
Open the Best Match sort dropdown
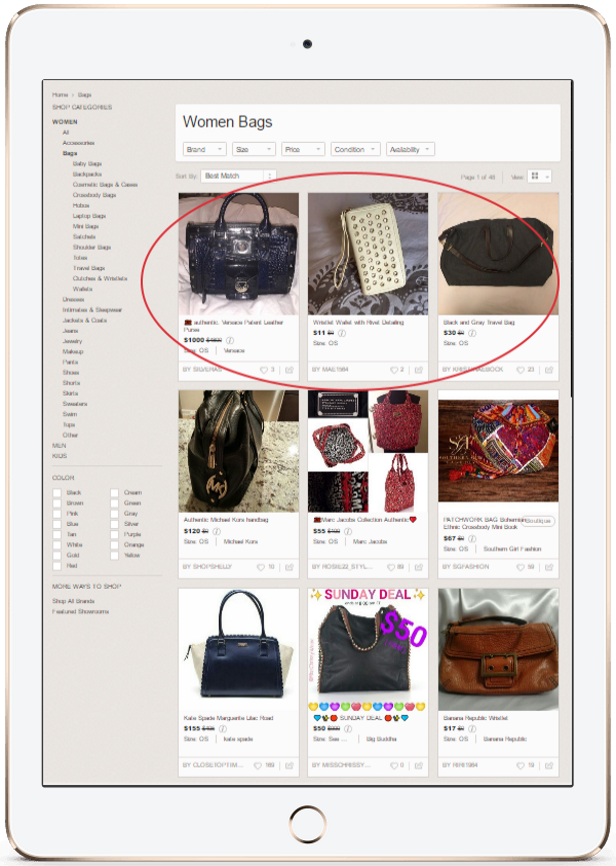point(239,176)
